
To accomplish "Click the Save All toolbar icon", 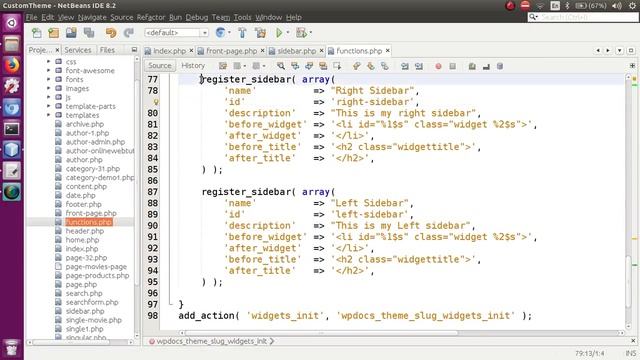I will coord(89,33).
